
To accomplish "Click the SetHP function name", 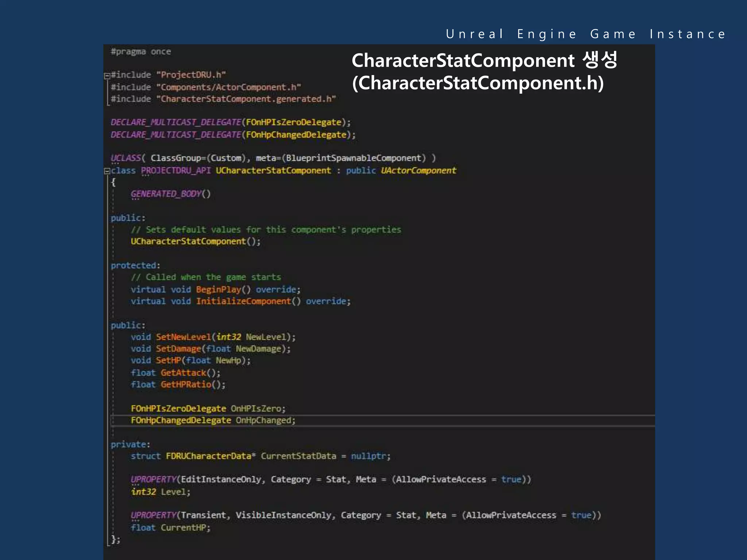I will [169, 360].
